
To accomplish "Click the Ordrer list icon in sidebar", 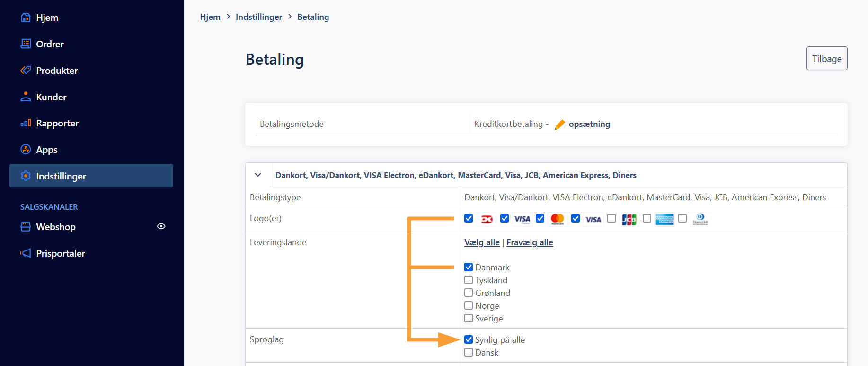I will (x=26, y=44).
